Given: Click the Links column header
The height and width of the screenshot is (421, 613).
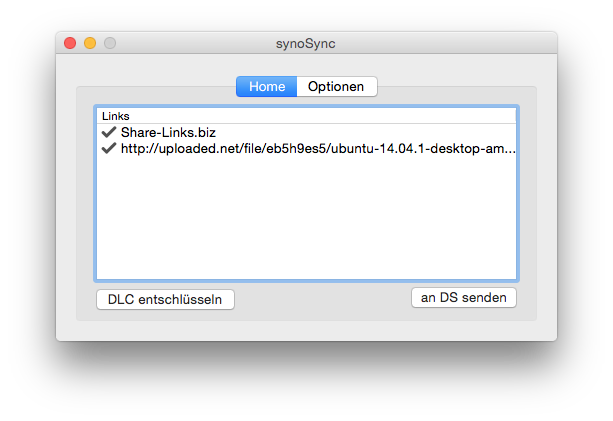Looking at the screenshot, I should (x=306, y=116).
